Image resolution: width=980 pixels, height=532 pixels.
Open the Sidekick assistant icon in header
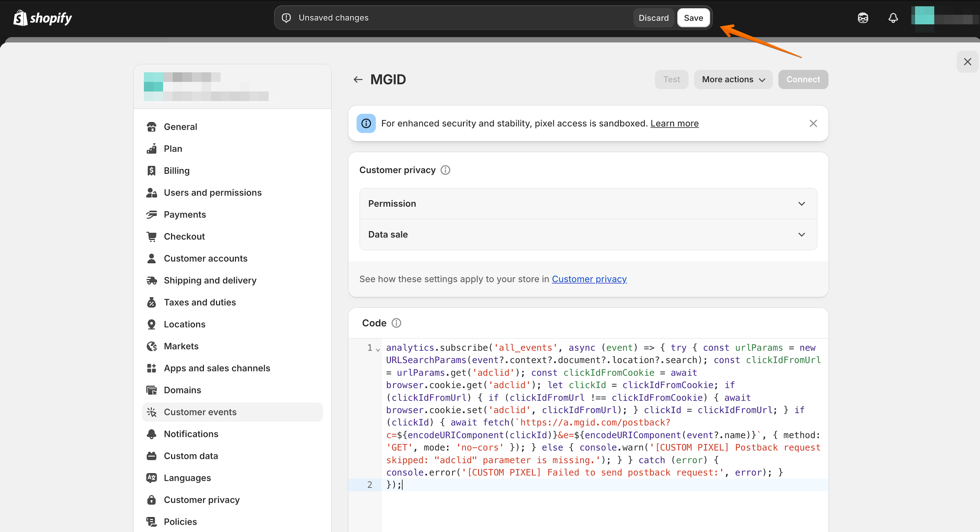[x=863, y=18]
